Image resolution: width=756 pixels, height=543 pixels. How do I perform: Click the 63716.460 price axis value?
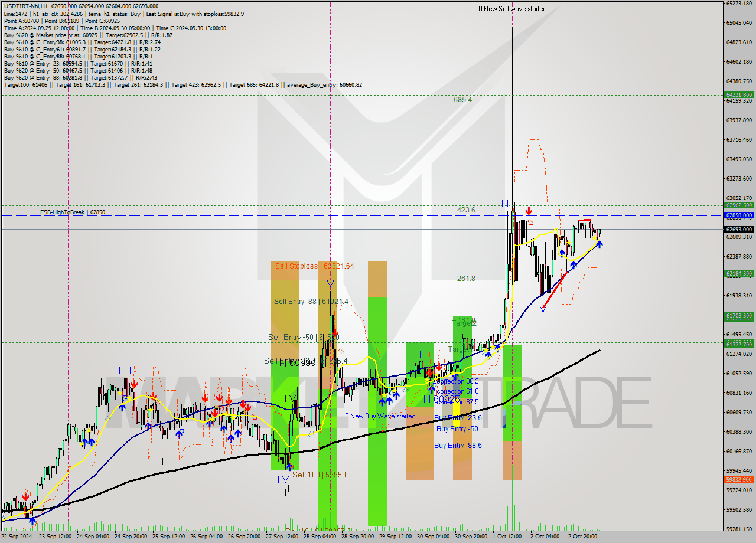pos(739,139)
